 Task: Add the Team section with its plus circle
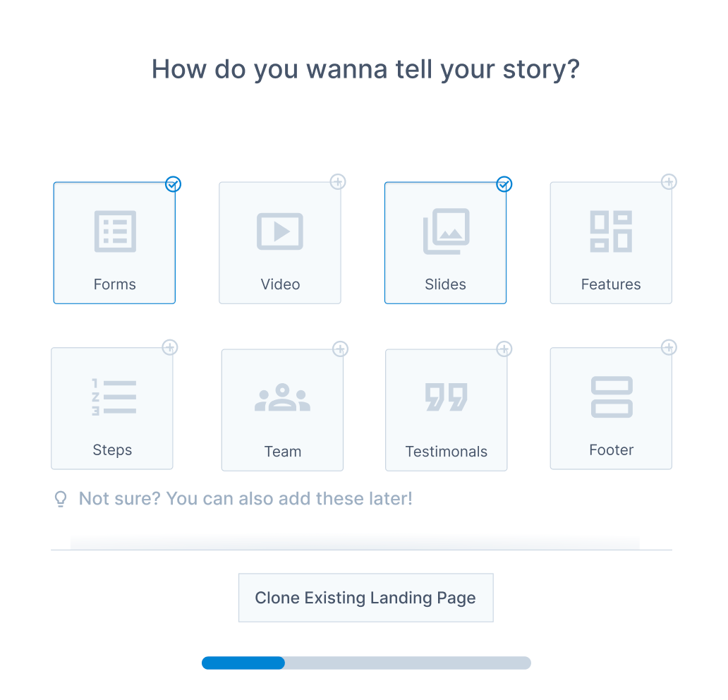(340, 349)
